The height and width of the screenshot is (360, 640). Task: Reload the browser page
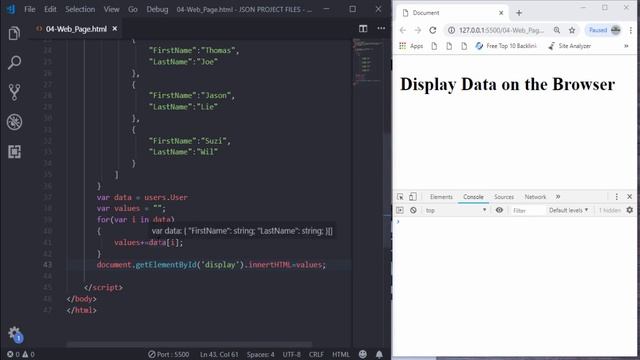(x=433, y=30)
